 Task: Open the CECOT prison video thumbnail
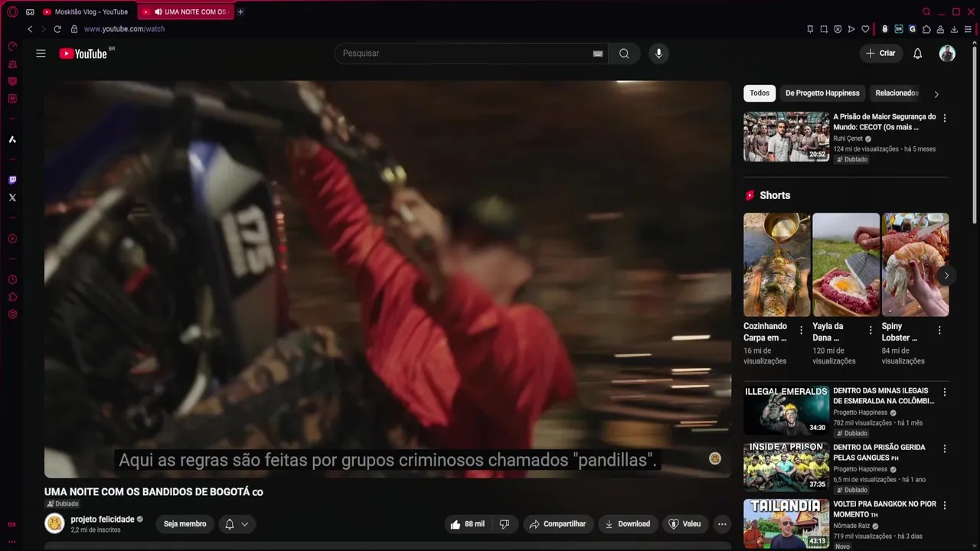coord(786,137)
